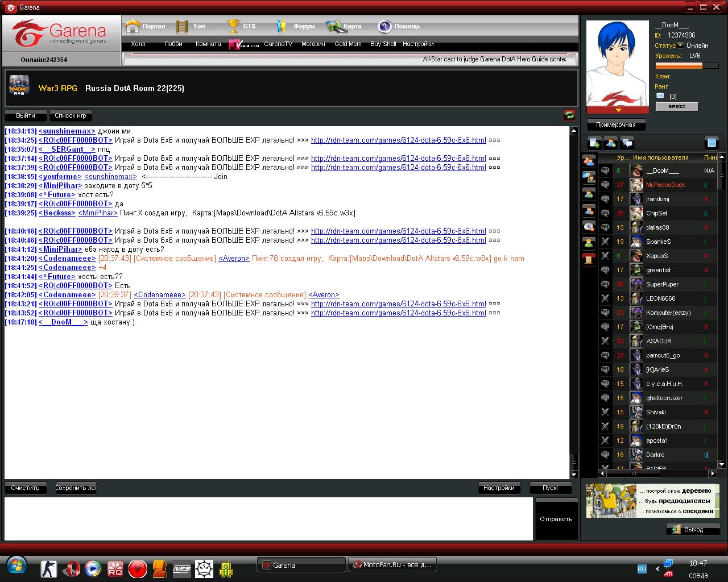Screen dimensions: 728x582
Task: Click the sunshinemax username at 18:34:13
Action: pyautogui.click(x=67, y=131)
